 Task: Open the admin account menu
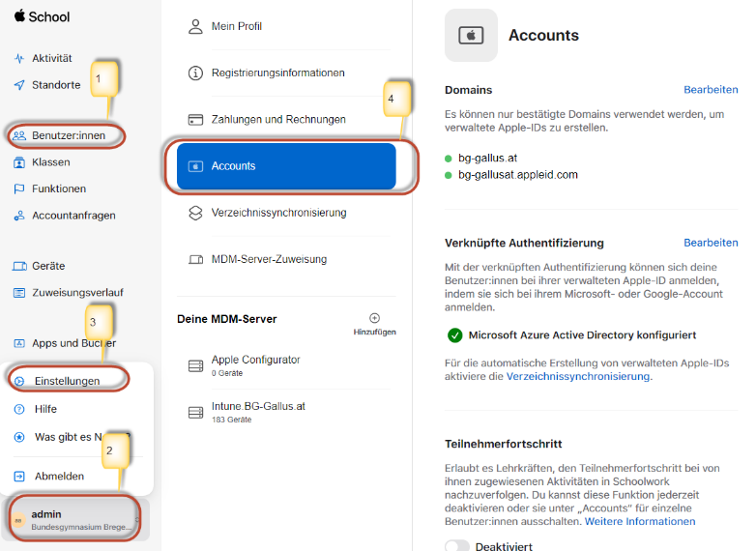tap(74, 519)
